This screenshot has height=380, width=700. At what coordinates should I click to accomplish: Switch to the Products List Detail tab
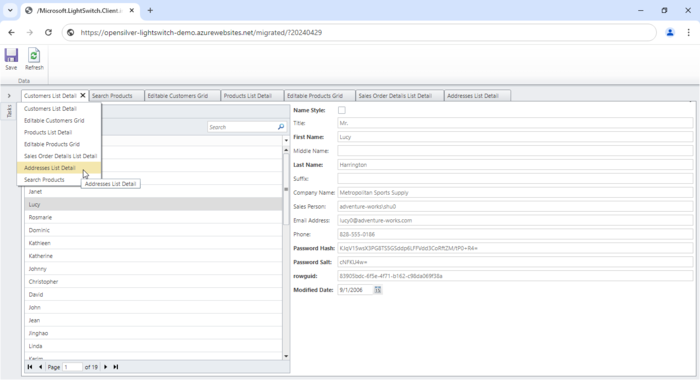tap(252, 96)
